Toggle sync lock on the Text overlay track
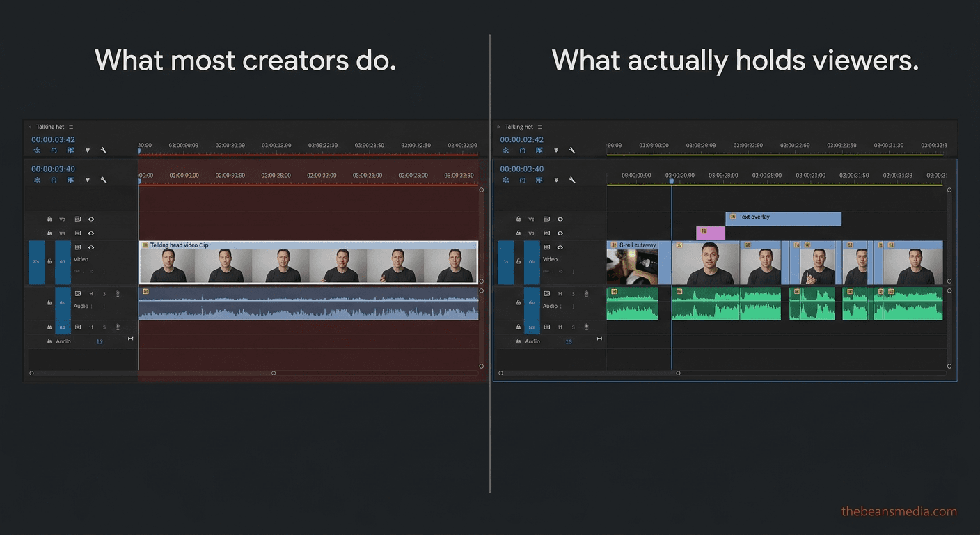This screenshot has width=980, height=535. point(547,219)
